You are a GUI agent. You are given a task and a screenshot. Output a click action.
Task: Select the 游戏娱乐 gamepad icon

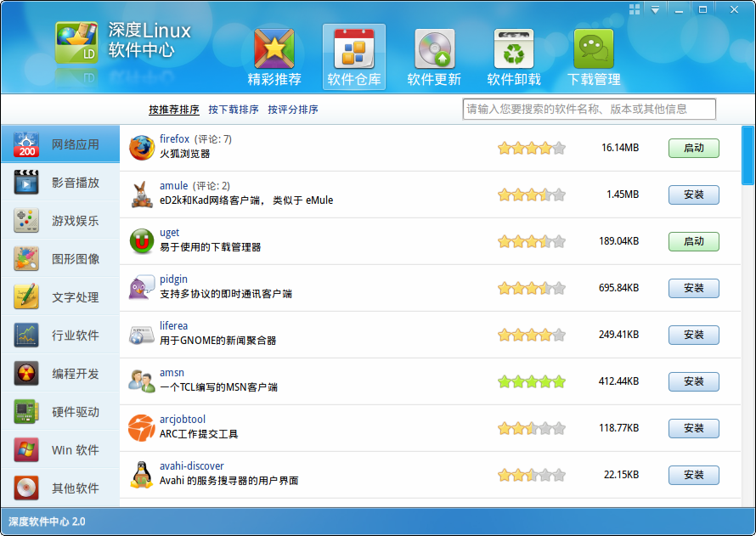coord(26,220)
